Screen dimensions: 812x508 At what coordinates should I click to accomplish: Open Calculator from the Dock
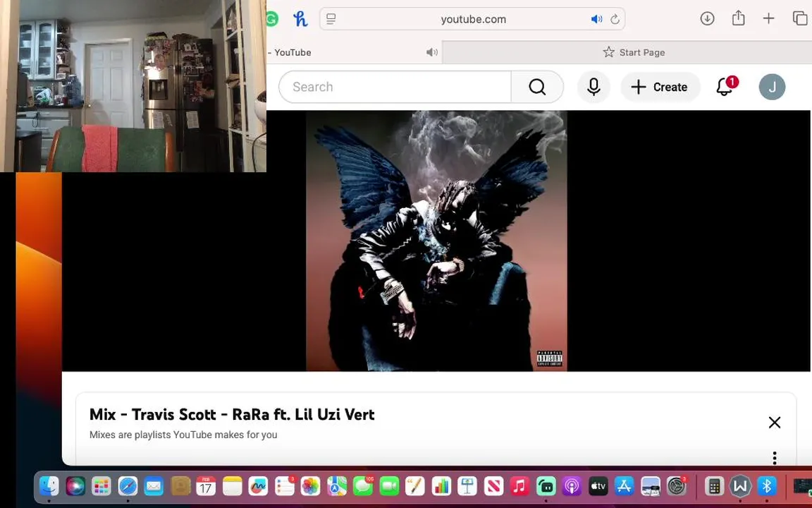[x=715, y=486]
